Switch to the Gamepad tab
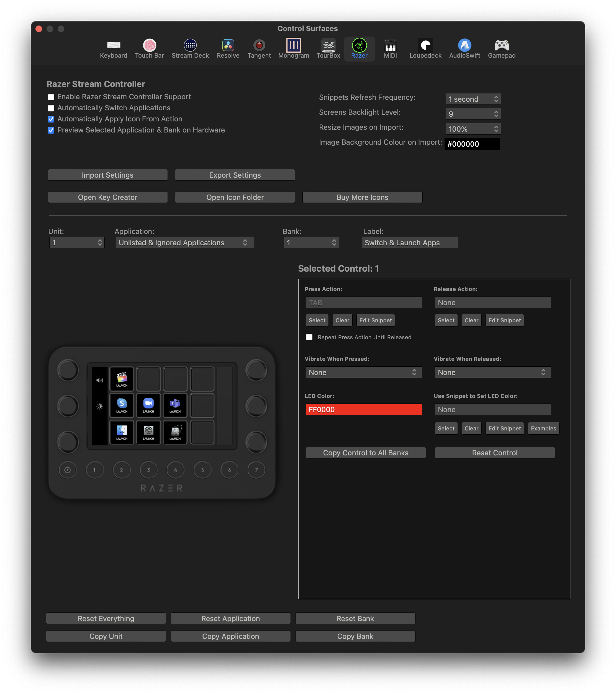 click(502, 49)
